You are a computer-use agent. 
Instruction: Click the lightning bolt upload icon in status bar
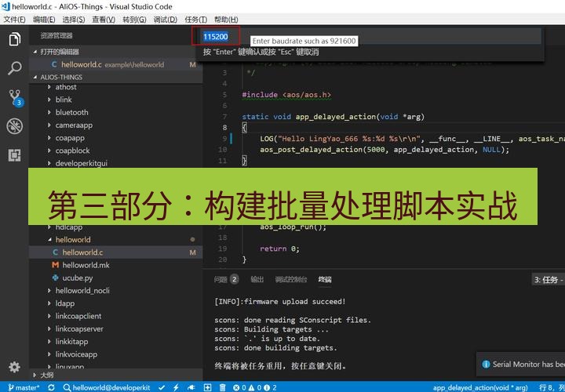[177, 387]
